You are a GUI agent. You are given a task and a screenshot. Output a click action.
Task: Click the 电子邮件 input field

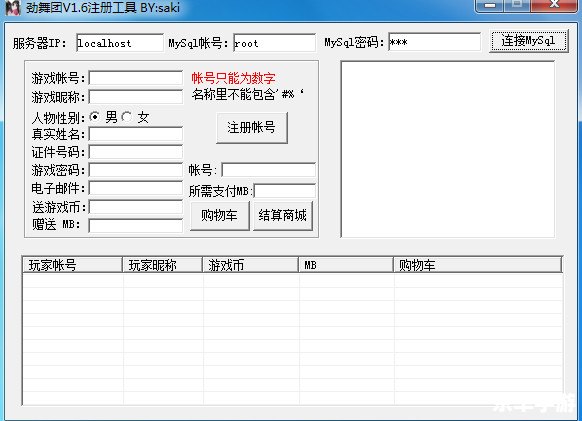tap(135, 188)
